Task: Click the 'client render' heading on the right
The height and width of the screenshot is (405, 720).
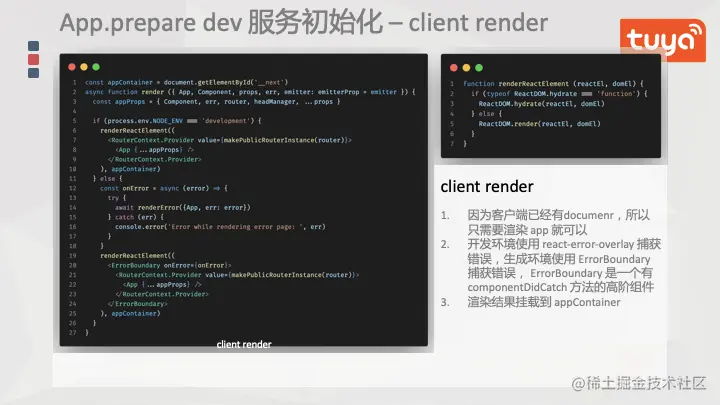Action: click(487, 186)
